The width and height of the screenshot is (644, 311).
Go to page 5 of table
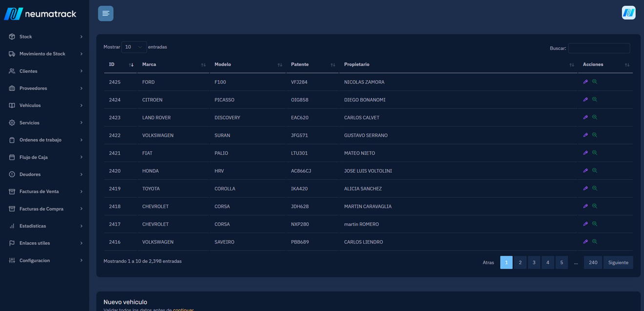coord(561,263)
